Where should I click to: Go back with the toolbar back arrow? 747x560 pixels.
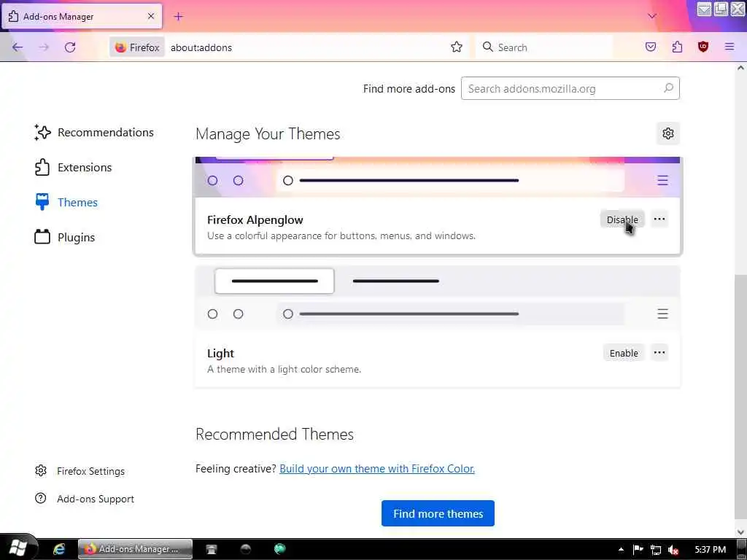[x=18, y=47]
